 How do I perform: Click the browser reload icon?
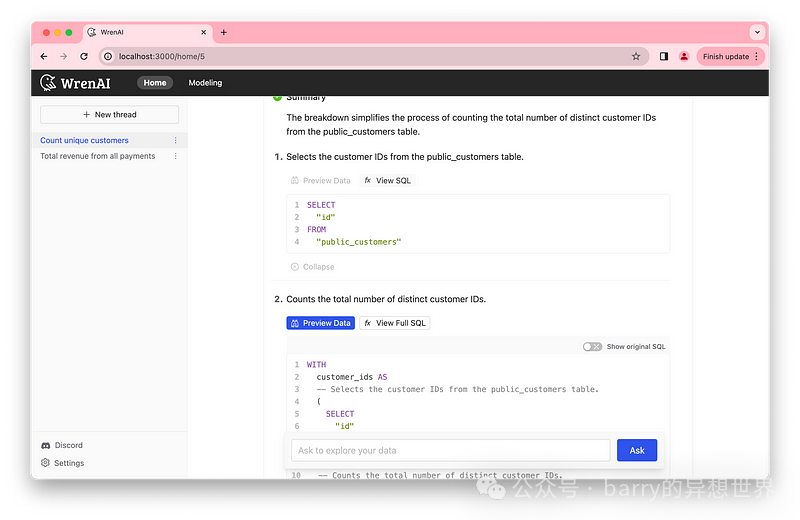(x=84, y=57)
